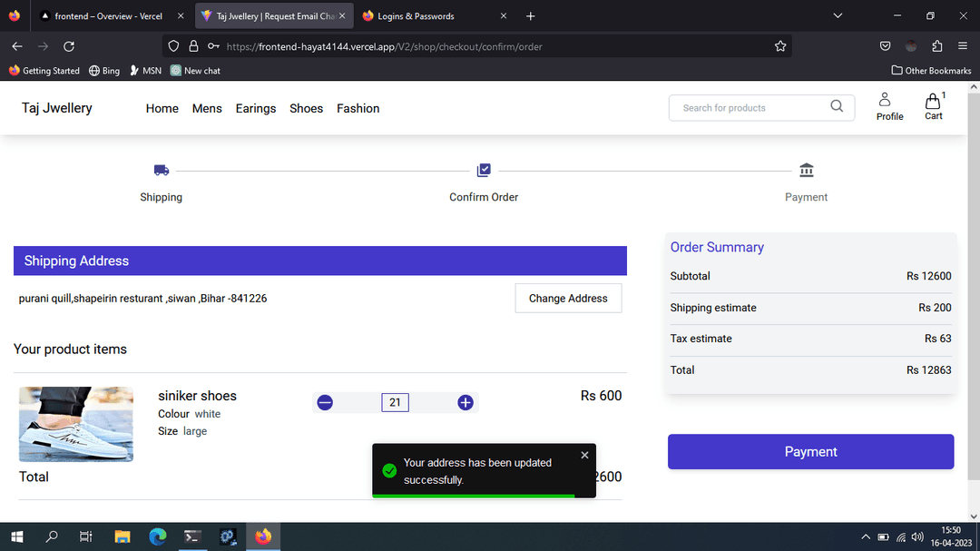Click the Tax estimate Rs 63 value

coord(938,339)
